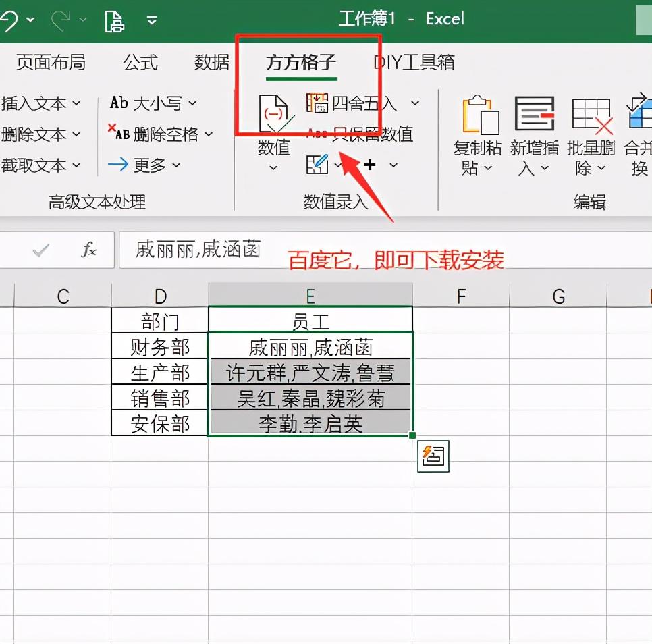Click the 复制粘贴 clipboard icon

(481, 115)
